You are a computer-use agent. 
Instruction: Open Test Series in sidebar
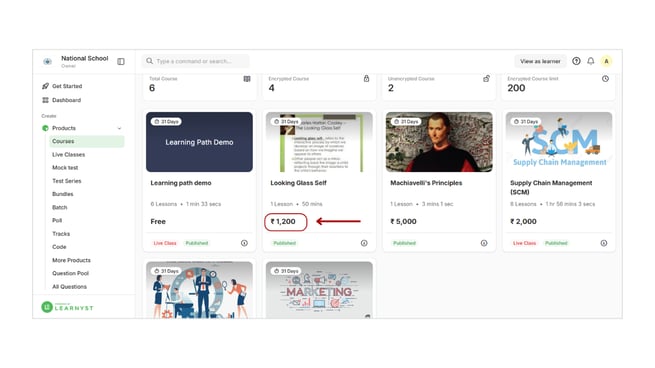(x=67, y=181)
